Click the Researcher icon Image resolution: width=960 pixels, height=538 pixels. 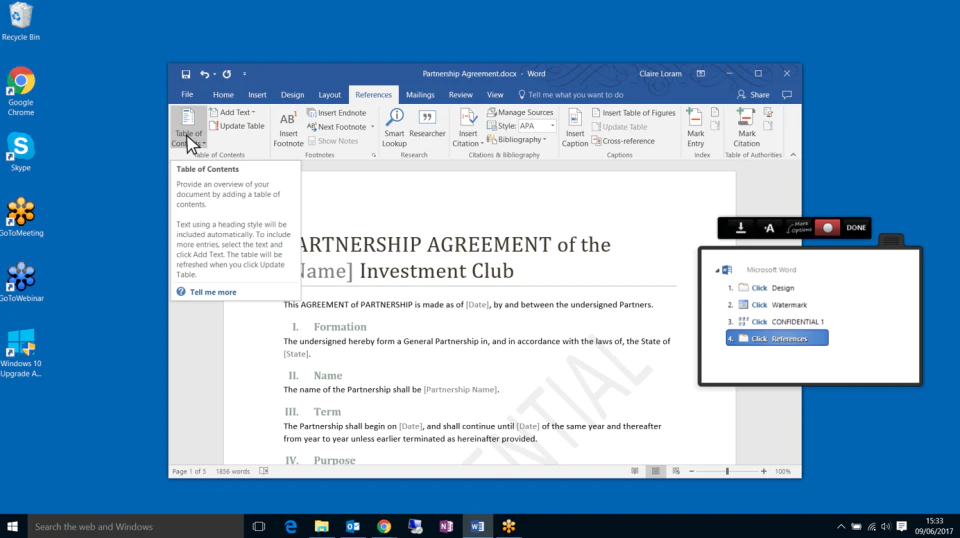(x=427, y=124)
